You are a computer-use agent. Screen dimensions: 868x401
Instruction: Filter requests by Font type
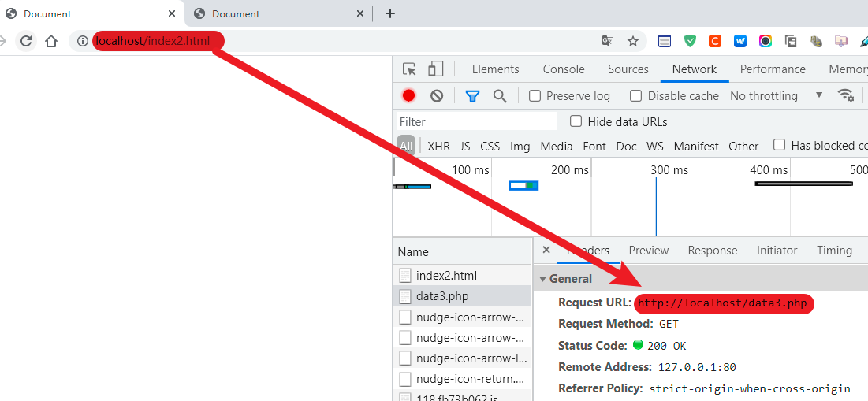594,146
